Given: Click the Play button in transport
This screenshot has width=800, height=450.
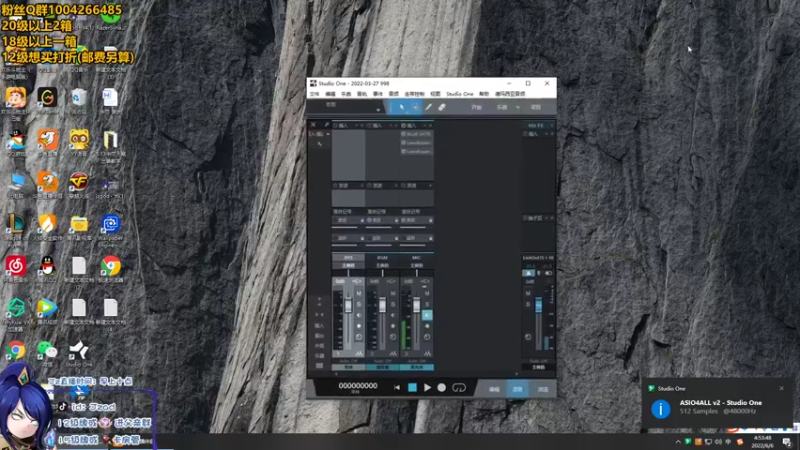Looking at the screenshot, I should 428,388.
